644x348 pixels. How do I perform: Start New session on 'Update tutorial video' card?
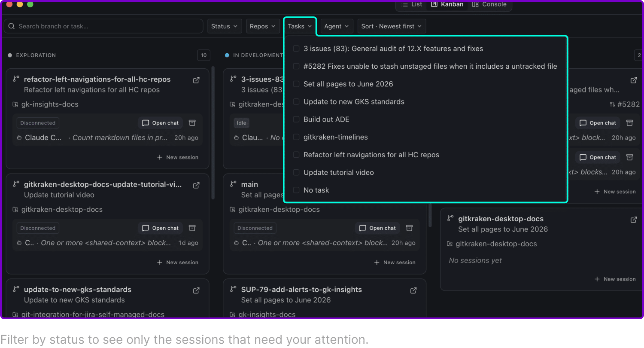[x=178, y=263]
